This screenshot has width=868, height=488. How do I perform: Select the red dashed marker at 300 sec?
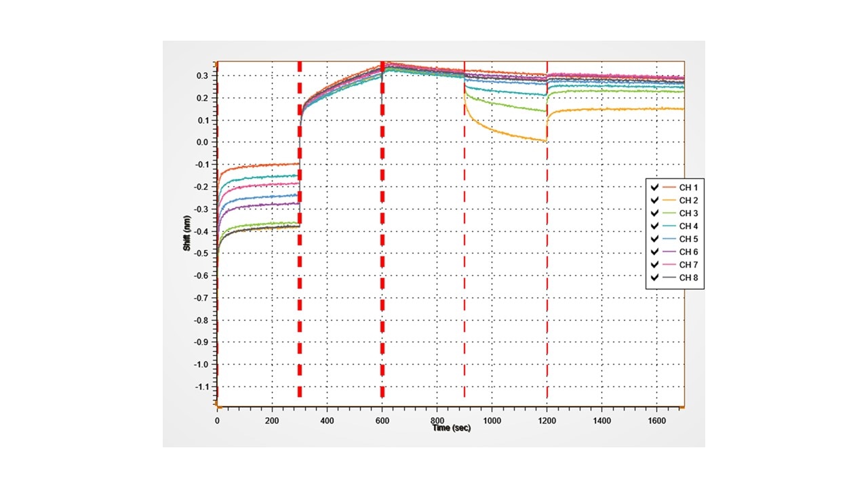point(300,305)
